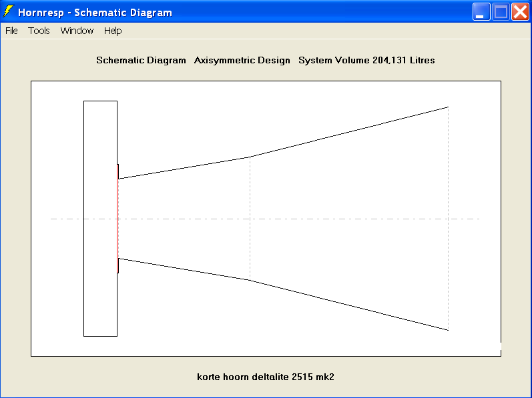Close the Schematic Diagram window

[520, 12]
